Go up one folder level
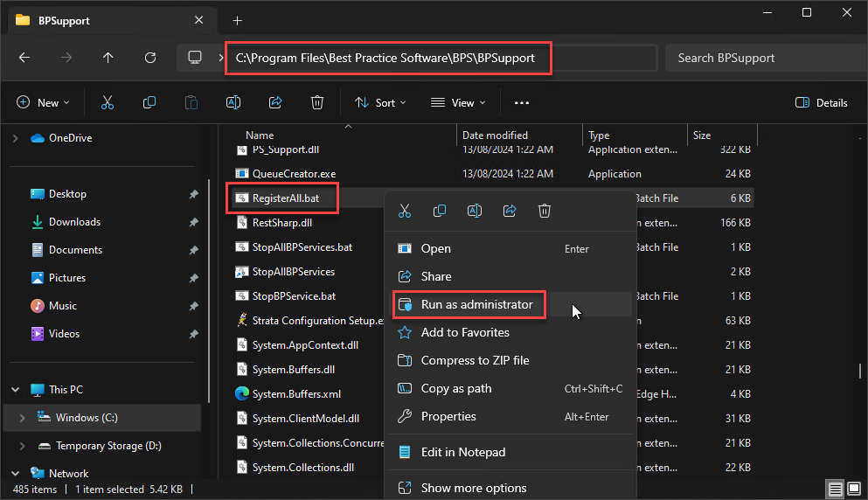 (108, 58)
